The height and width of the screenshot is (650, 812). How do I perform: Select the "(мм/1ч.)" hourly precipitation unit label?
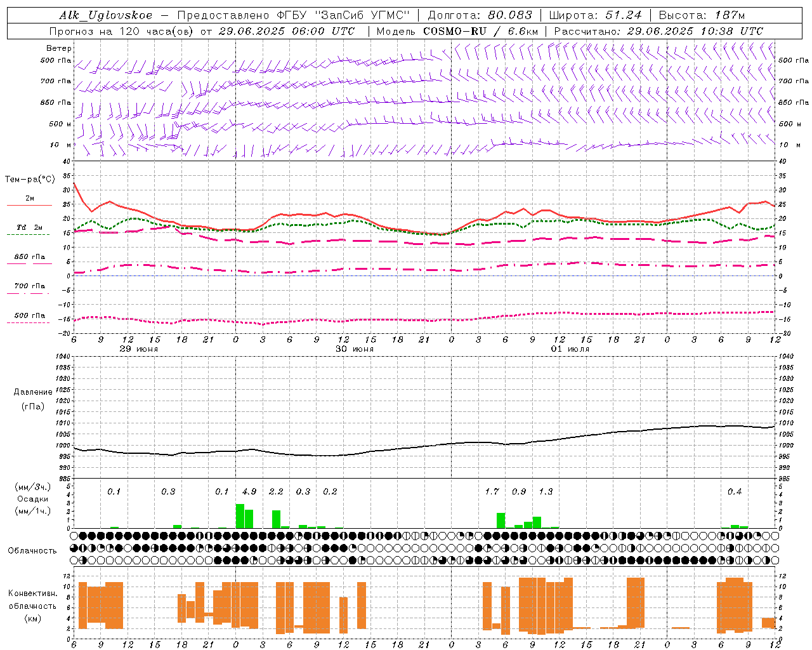point(33,511)
